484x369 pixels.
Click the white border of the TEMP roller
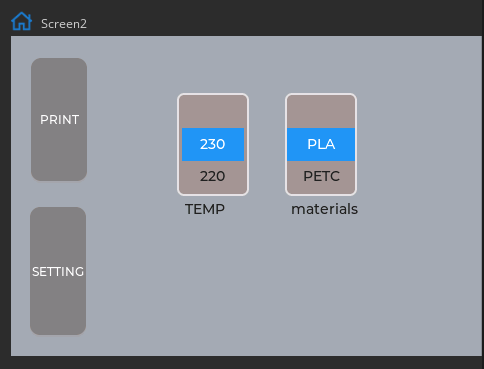[178, 144]
